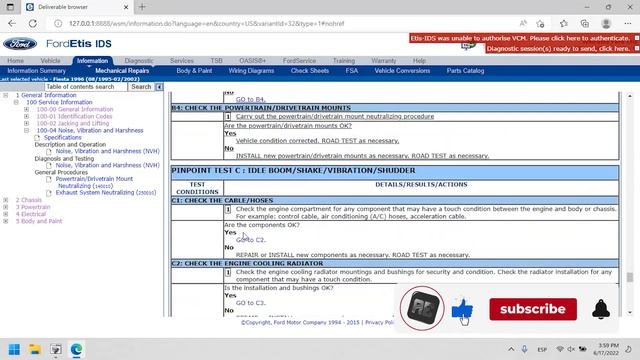
Task: Expand the 2 Chassis node
Action: coord(6,200)
